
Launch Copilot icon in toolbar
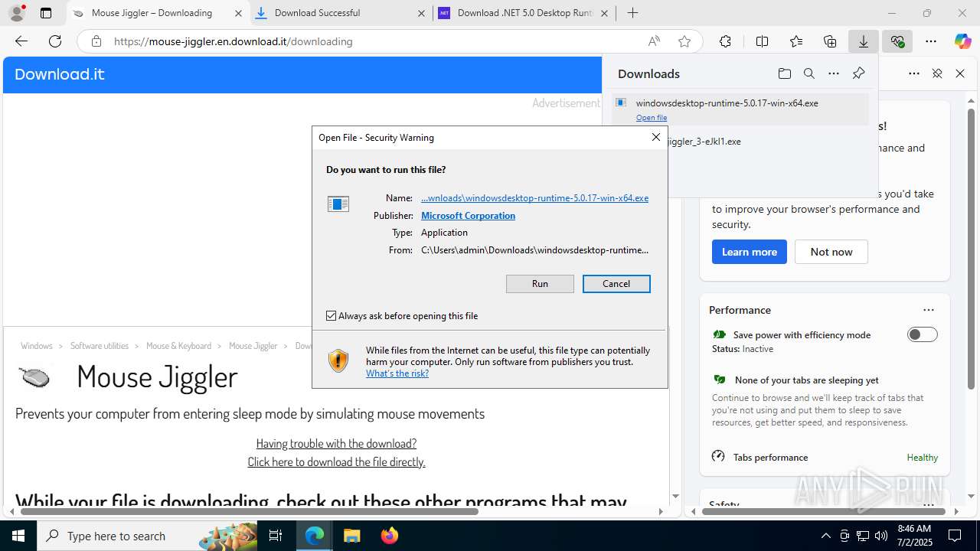point(962,41)
